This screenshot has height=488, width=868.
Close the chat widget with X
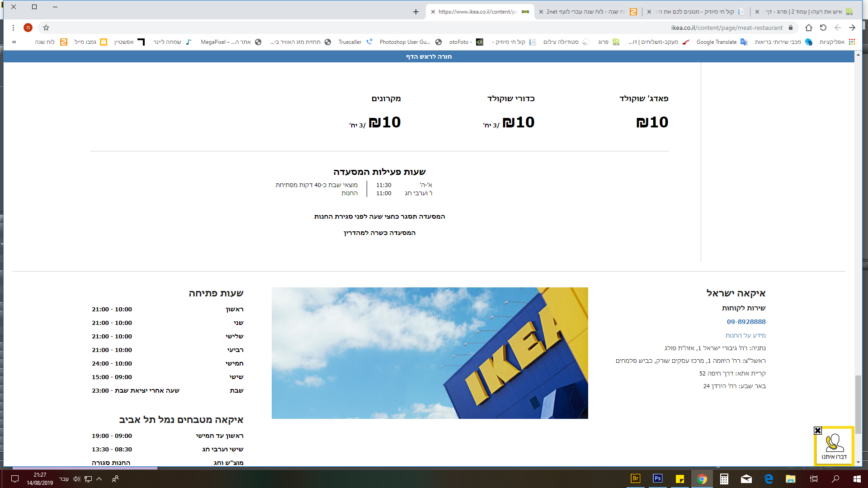pos(818,431)
